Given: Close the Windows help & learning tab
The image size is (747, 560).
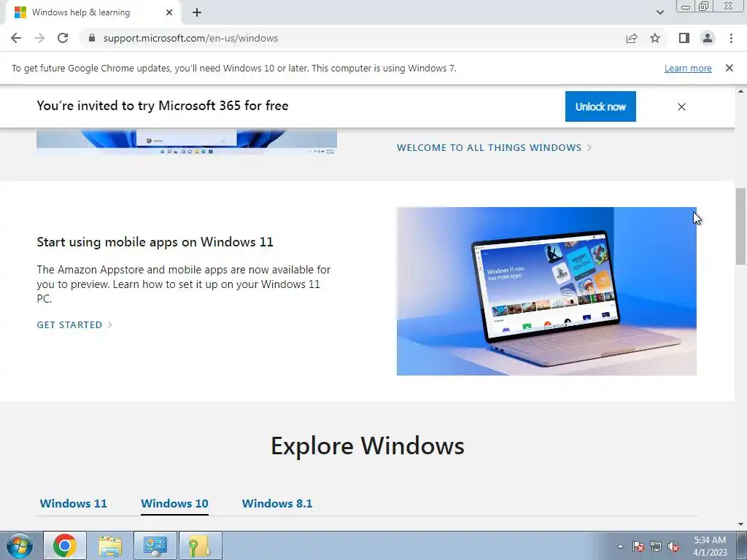Looking at the screenshot, I should click(x=169, y=12).
